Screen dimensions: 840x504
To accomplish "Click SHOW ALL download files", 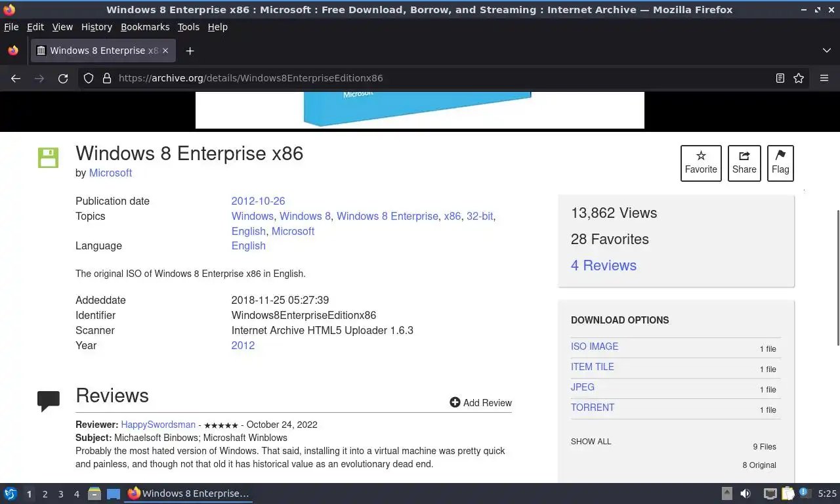I will pos(591,442).
